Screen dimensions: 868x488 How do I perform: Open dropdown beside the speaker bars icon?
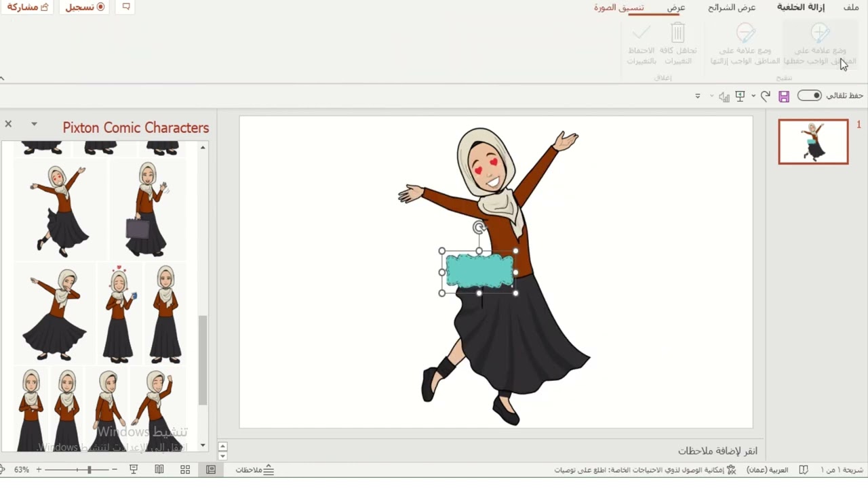click(712, 96)
